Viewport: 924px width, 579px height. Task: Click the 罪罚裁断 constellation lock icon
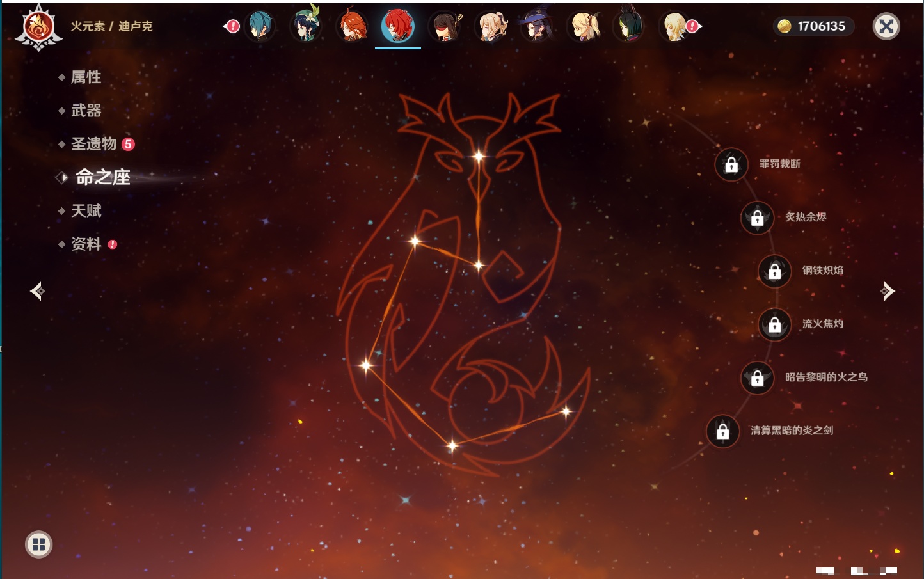coord(731,164)
